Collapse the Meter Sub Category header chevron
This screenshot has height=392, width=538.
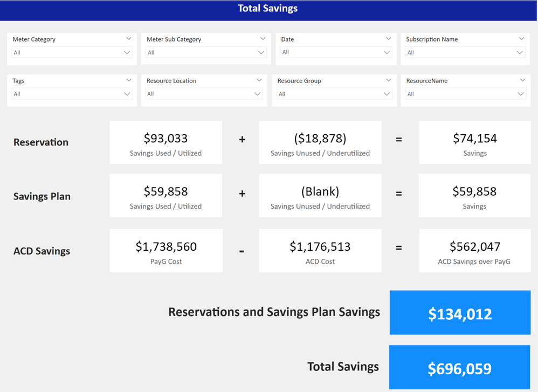tap(263, 39)
